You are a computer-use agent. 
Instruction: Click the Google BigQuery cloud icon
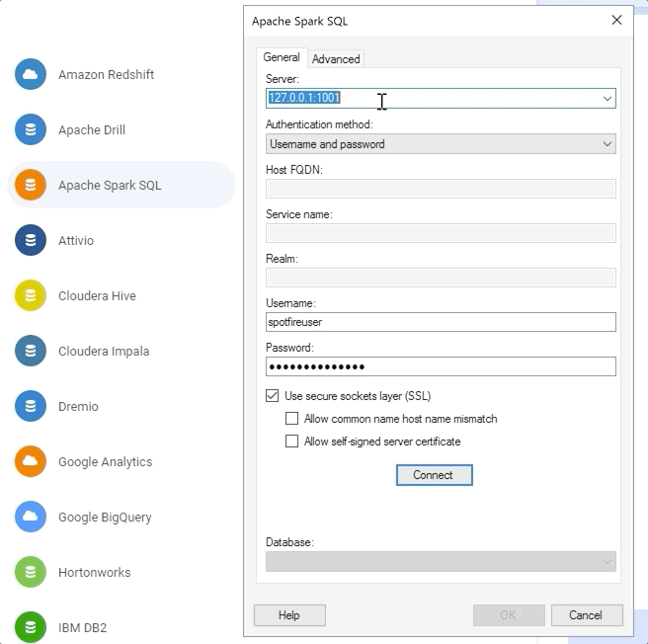[31, 517]
